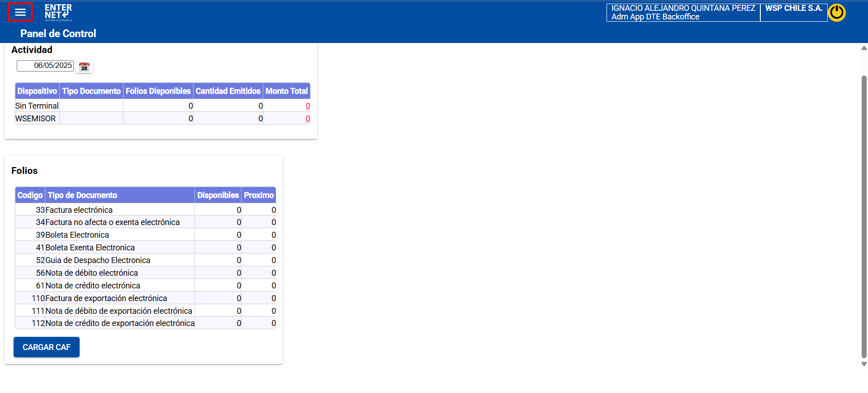Click the EnterNet logo

tap(58, 12)
